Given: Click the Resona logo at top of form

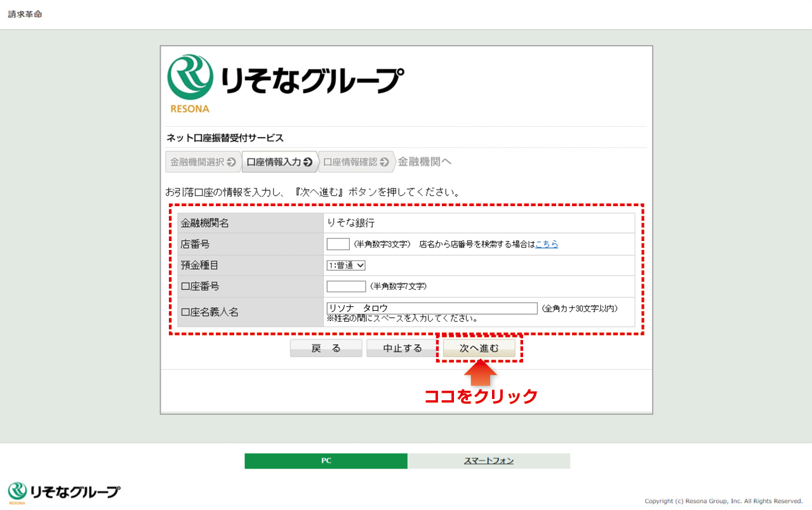Looking at the screenshot, I should click(x=285, y=83).
